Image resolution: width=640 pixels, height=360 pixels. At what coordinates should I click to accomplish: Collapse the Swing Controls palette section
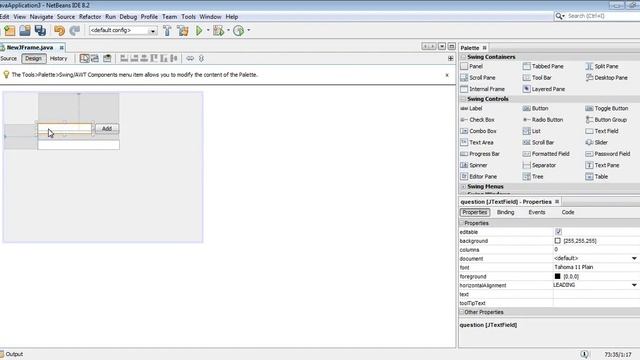pyautogui.click(x=463, y=99)
